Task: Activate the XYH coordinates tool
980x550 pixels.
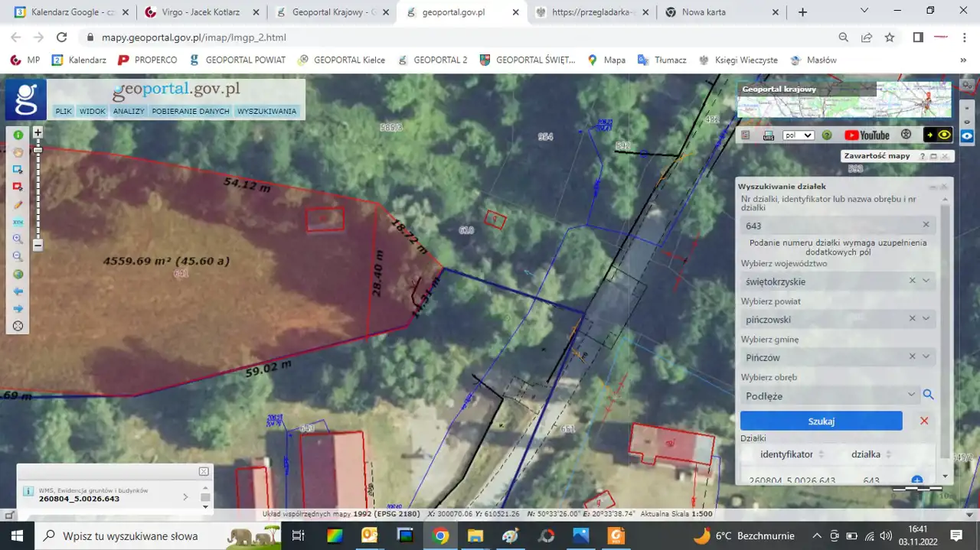Action: click(x=18, y=222)
